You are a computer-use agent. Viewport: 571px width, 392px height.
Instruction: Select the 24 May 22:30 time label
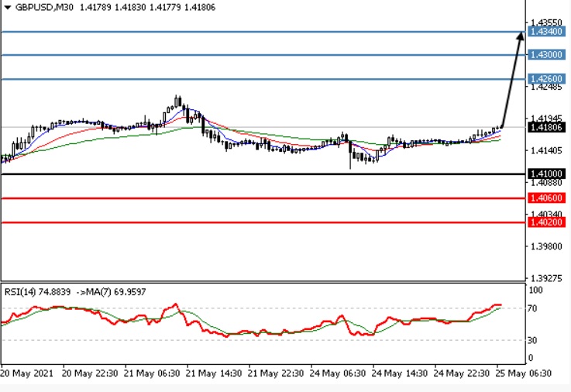(x=462, y=373)
